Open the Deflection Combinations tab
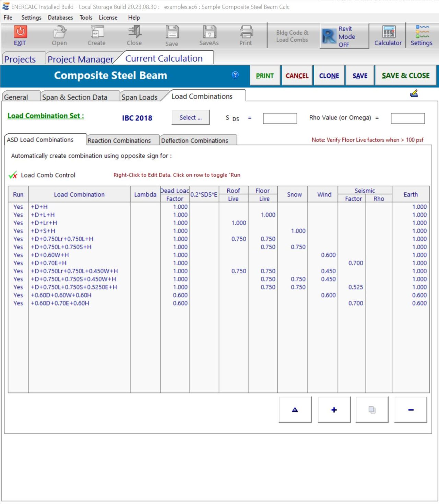 click(x=194, y=140)
